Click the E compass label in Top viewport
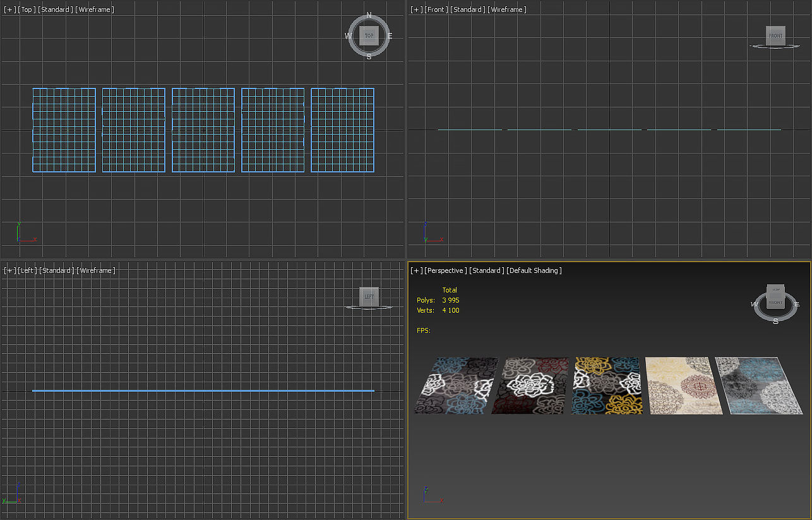Viewport: 812px width, 520px height. pyautogui.click(x=390, y=36)
